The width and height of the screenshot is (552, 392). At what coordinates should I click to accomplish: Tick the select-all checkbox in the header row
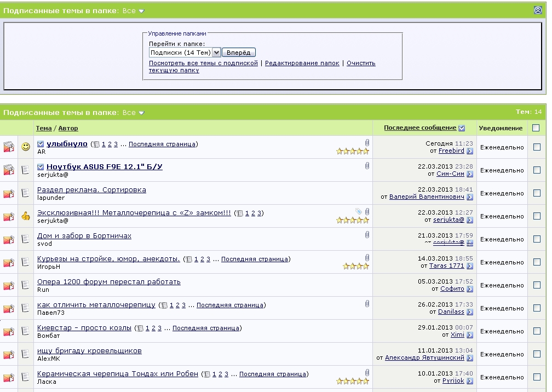pyautogui.click(x=536, y=128)
